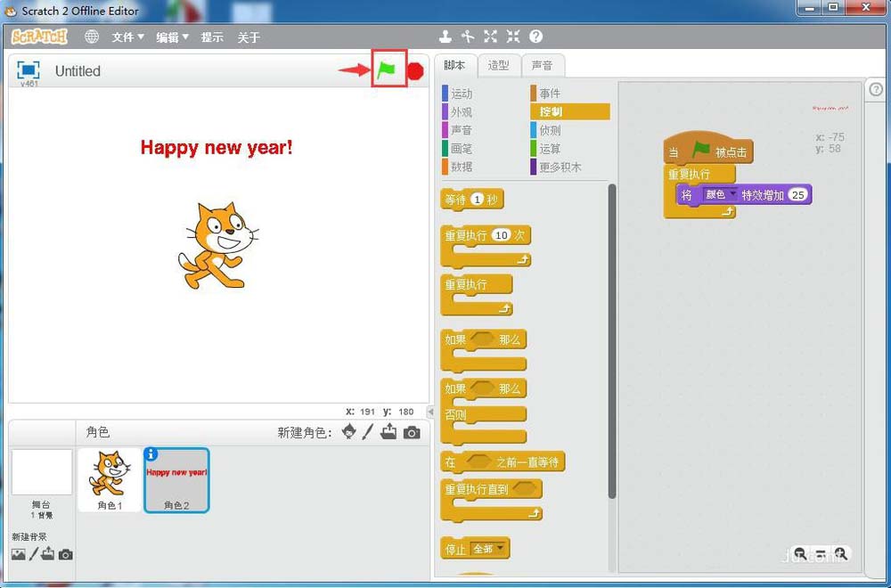The height and width of the screenshot is (588, 891).
Task: Select the duplicate stamp tool in the toolbar
Action: click(x=445, y=37)
